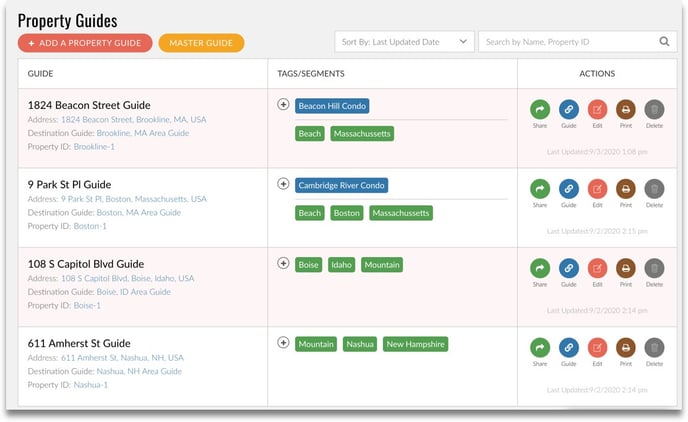
Task: Click Share icon for 1824 Beacon Street Guide
Action: pyautogui.click(x=540, y=109)
